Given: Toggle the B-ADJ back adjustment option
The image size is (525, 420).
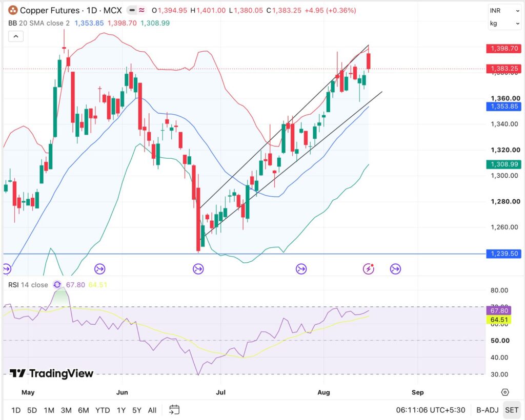Looking at the screenshot, I should point(487,410).
